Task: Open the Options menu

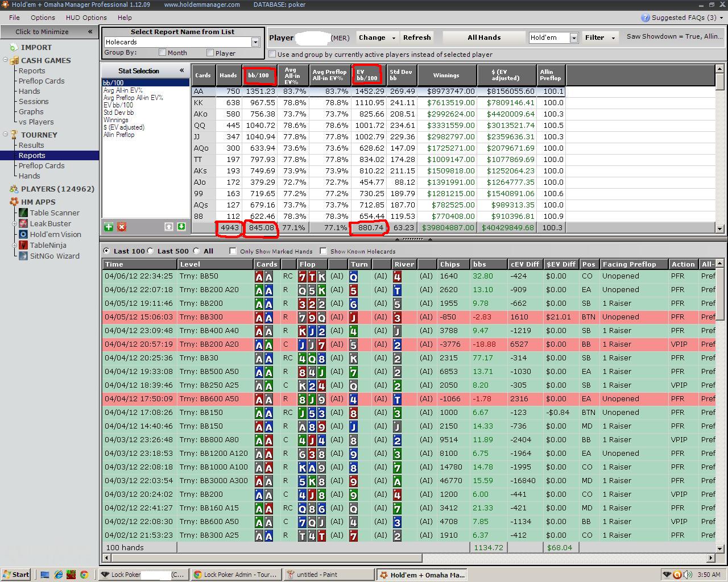Action: click(43, 18)
